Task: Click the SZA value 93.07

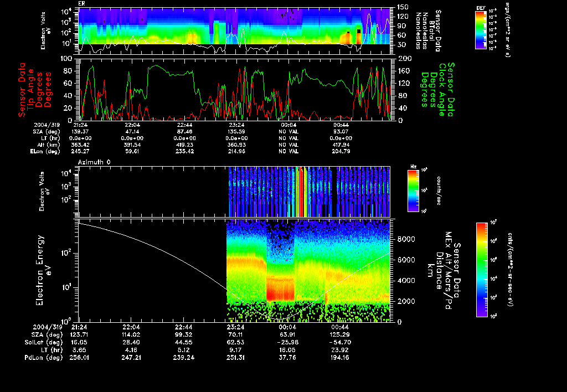Action: tap(341, 132)
